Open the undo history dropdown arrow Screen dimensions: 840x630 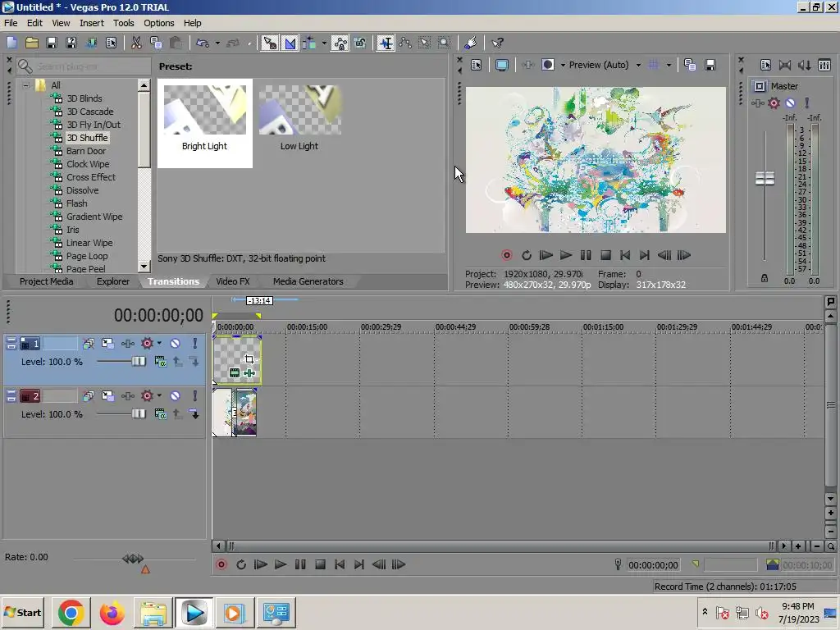point(217,43)
